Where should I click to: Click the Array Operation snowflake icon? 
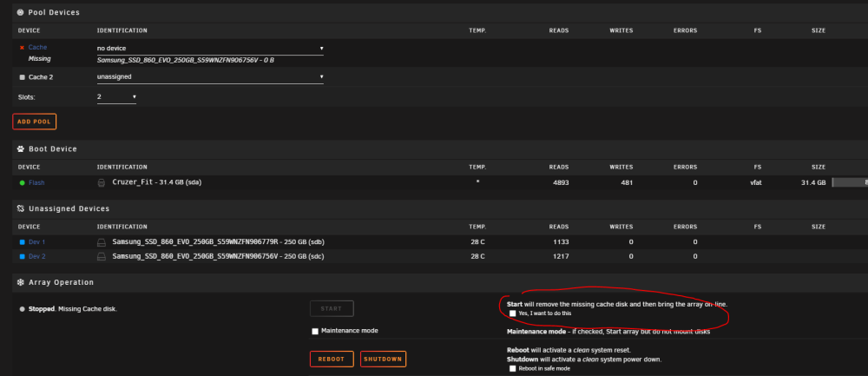21,282
